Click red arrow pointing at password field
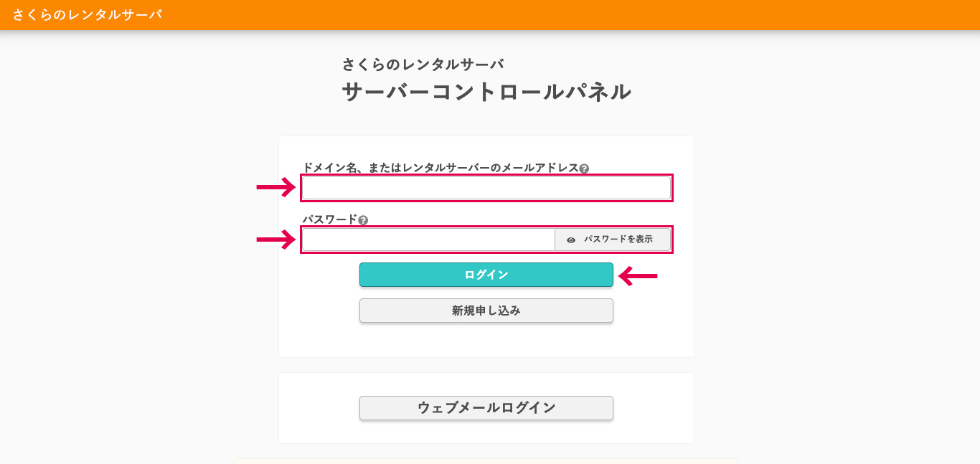The image size is (980, 464). coord(276,240)
